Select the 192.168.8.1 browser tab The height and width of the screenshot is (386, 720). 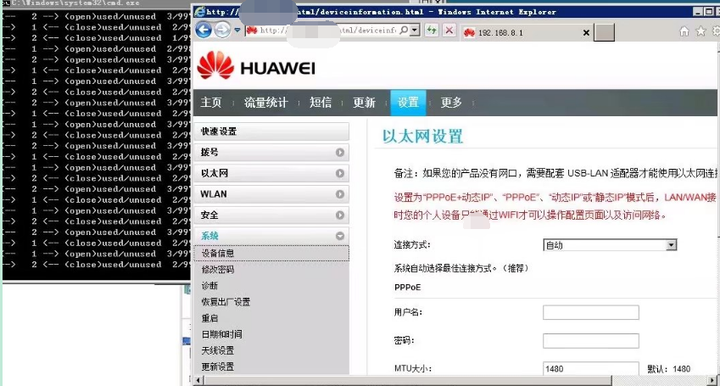527,33
